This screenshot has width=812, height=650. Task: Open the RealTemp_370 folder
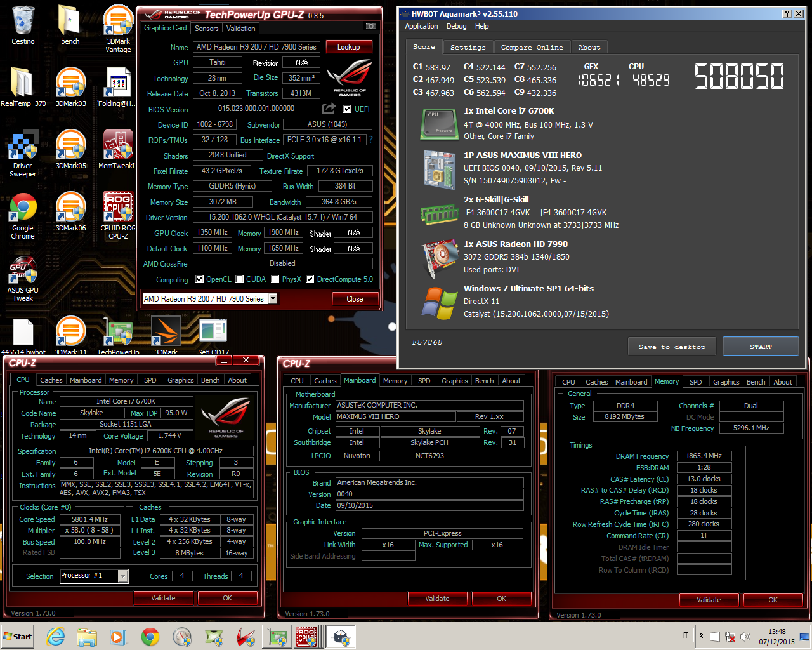[23, 87]
